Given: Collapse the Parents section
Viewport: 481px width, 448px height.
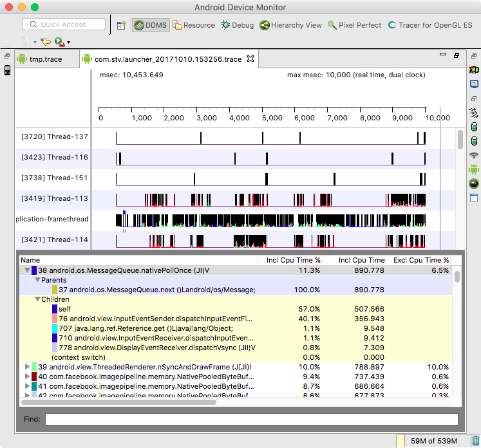Looking at the screenshot, I should coord(37,280).
